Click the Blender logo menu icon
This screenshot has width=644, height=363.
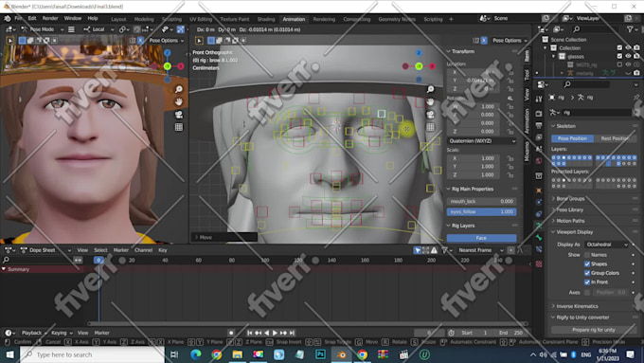click(x=7, y=19)
